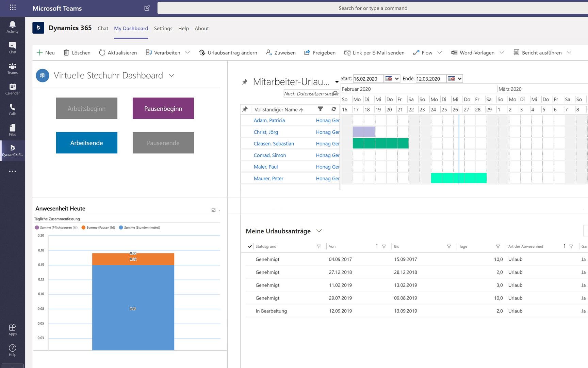Click the Search for or type a command box
The height and width of the screenshot is (368, 588).
(x=373, y=8)
